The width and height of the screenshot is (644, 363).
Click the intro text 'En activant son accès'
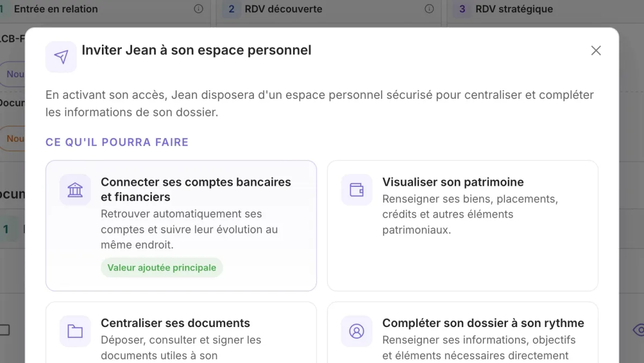[107, 95]
